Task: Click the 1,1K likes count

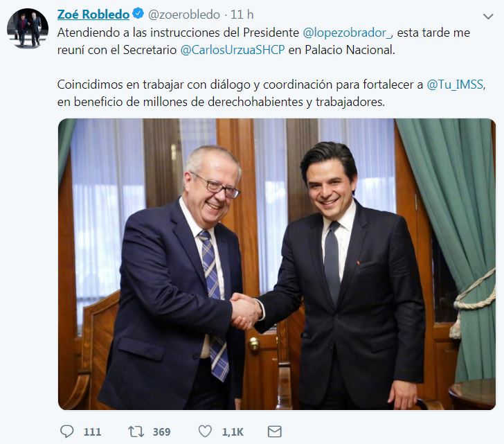Action: tap(233, 432)
